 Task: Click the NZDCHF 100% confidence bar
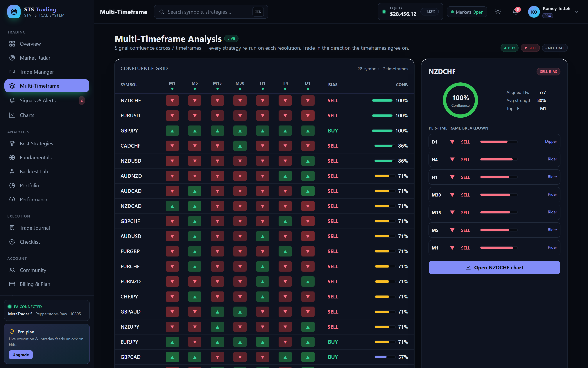tap(382, 100)
